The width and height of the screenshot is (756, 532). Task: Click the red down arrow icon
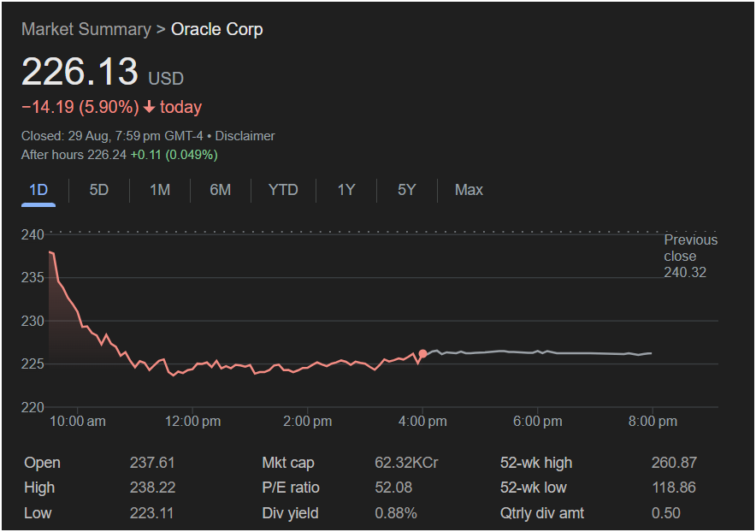tap(150, 108)
